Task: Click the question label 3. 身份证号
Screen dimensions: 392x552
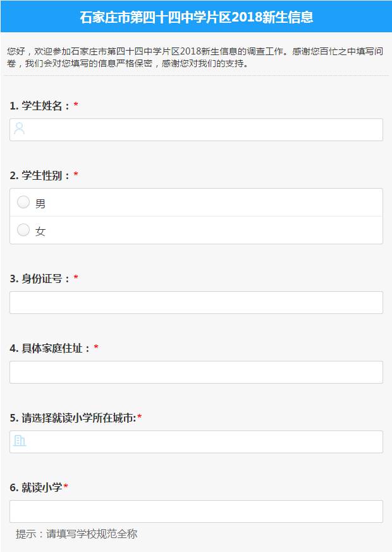Action: point(40,279)
